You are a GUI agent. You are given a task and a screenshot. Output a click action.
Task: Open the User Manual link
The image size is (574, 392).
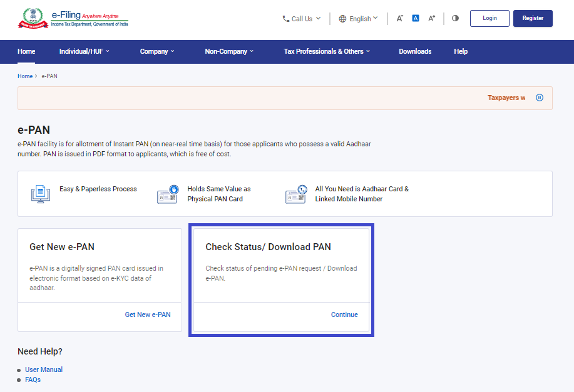[x=44, y=369]
